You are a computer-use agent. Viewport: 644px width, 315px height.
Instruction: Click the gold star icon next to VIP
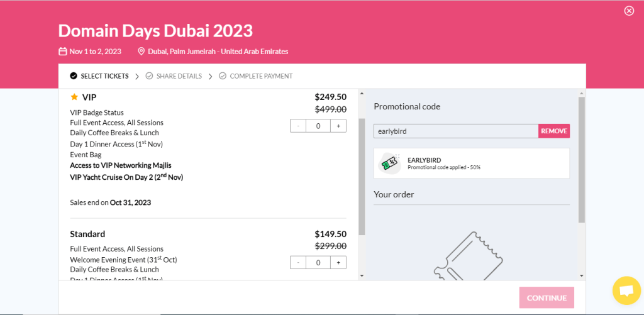74,97
